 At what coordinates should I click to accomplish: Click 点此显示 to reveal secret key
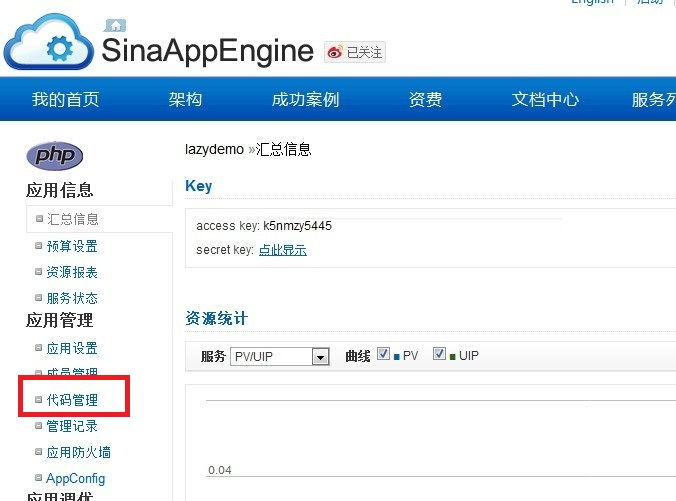(283, 250)
